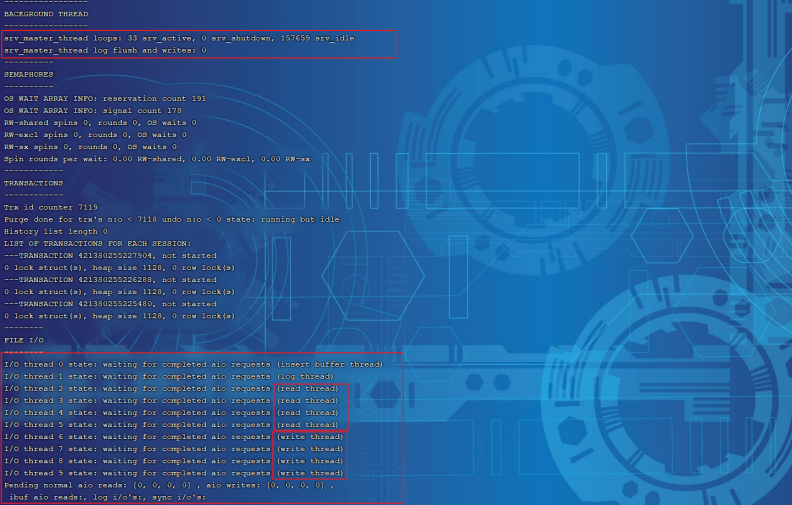Click 'I/O thread 6 state' write thread line
The image size is (792, 505).
[174, 437]
